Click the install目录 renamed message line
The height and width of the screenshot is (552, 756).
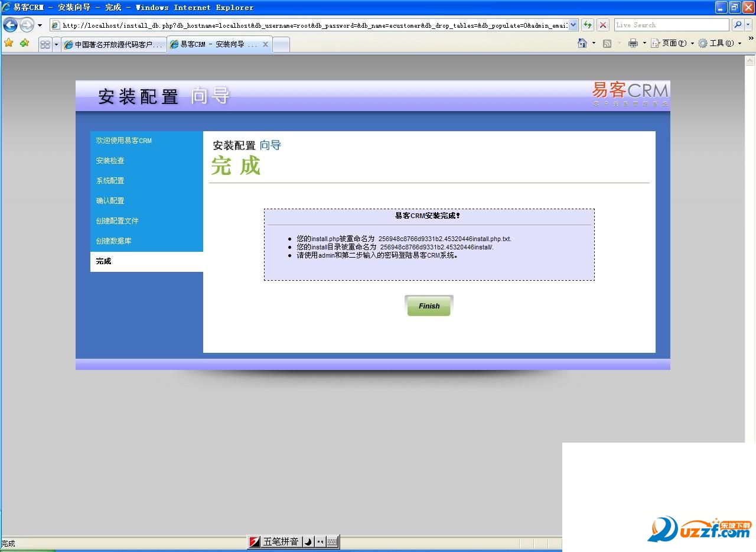tap(395, 247)
